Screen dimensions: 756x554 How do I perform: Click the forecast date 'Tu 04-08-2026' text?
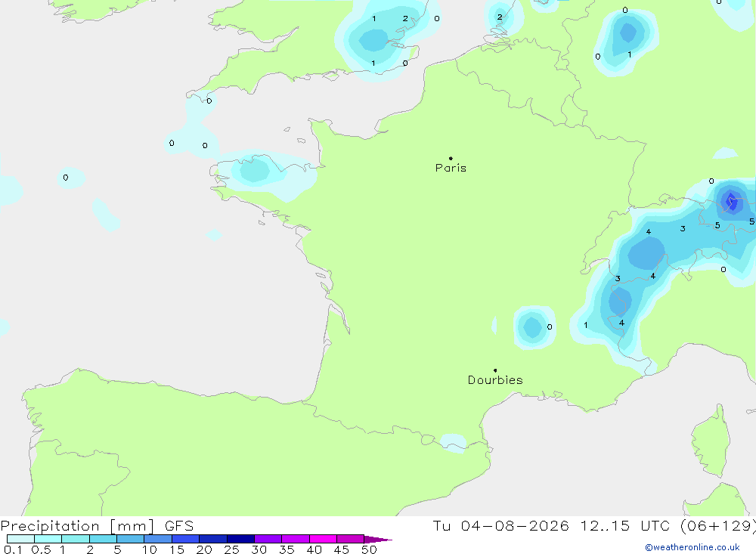[x=500, y=525]
